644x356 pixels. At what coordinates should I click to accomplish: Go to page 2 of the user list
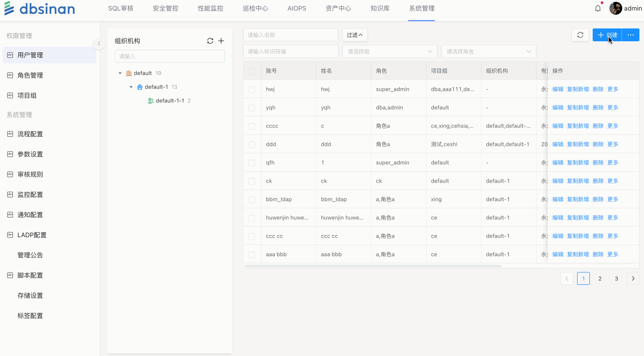600,278
